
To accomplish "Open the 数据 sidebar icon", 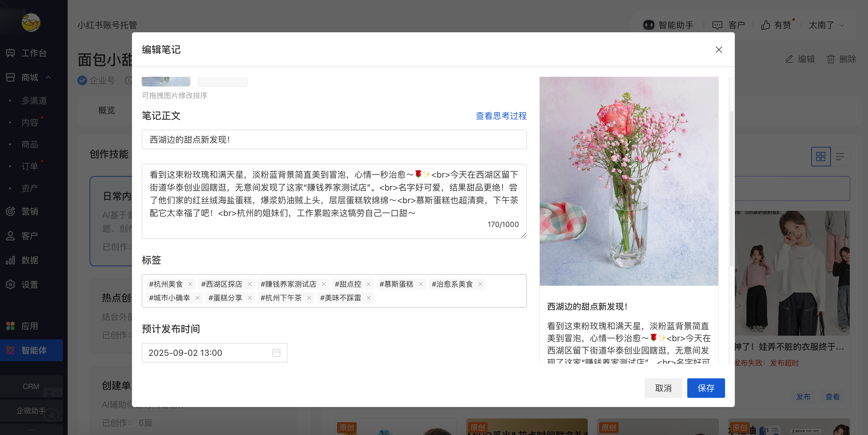I will 10,260.
